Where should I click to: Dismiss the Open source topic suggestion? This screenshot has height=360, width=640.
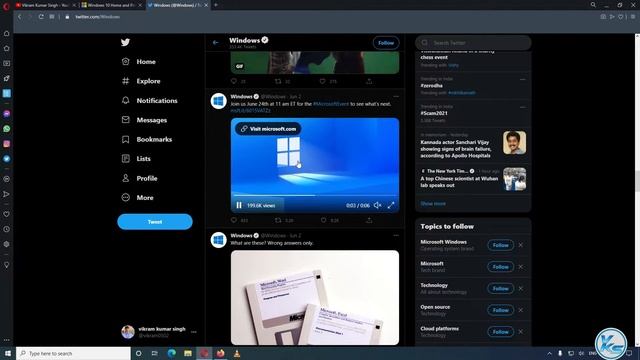[521, 310]
